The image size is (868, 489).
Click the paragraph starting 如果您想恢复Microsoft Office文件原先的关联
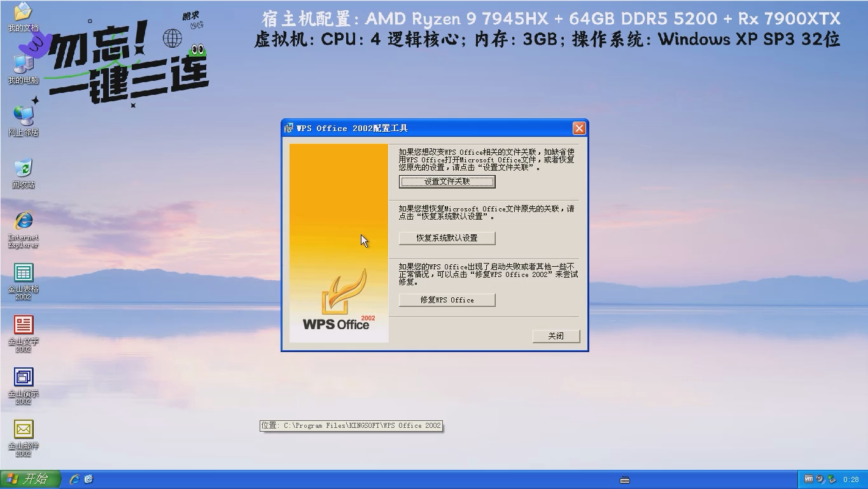tap(487, 213)
